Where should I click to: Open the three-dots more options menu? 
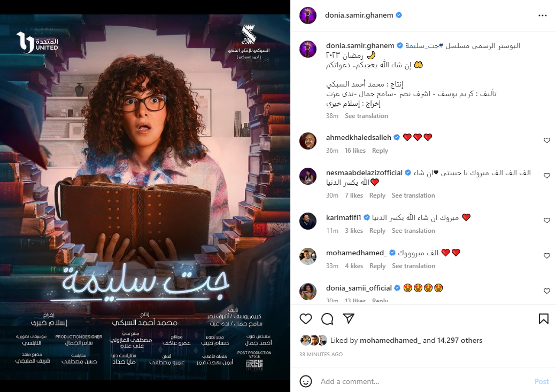[543, 15]
